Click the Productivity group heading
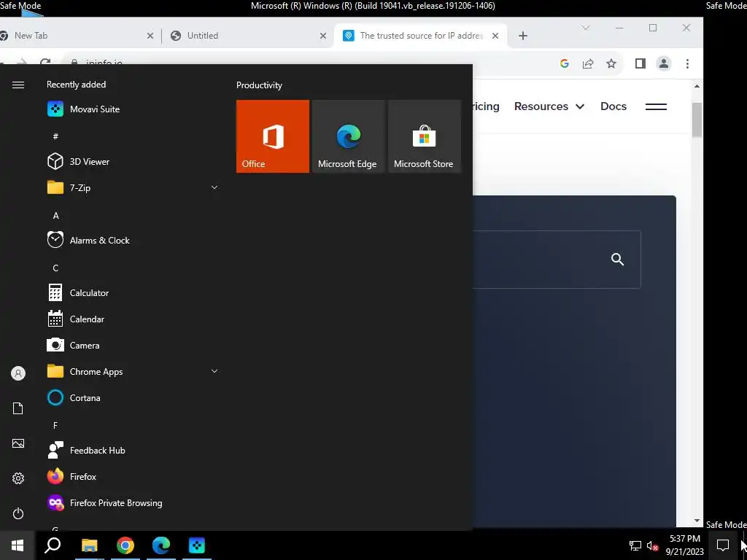The height and width of the screenshot is (560, 747). (259, 85)
